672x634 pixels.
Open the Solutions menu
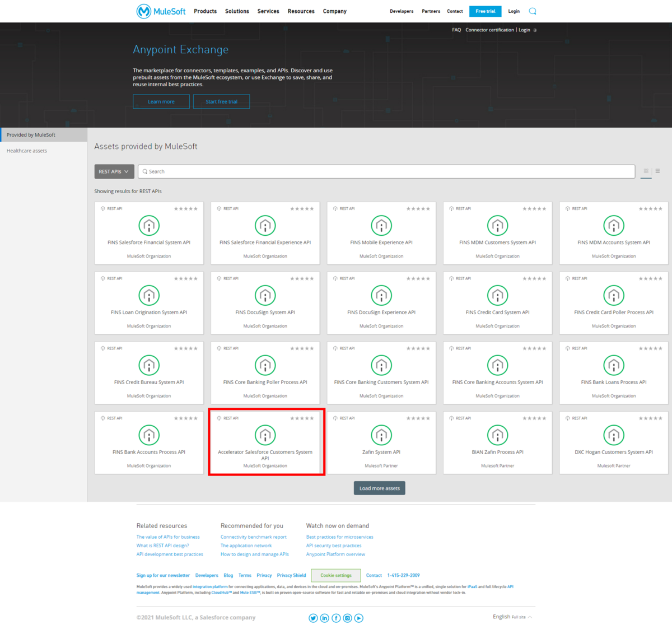click(x=237, y=11)
